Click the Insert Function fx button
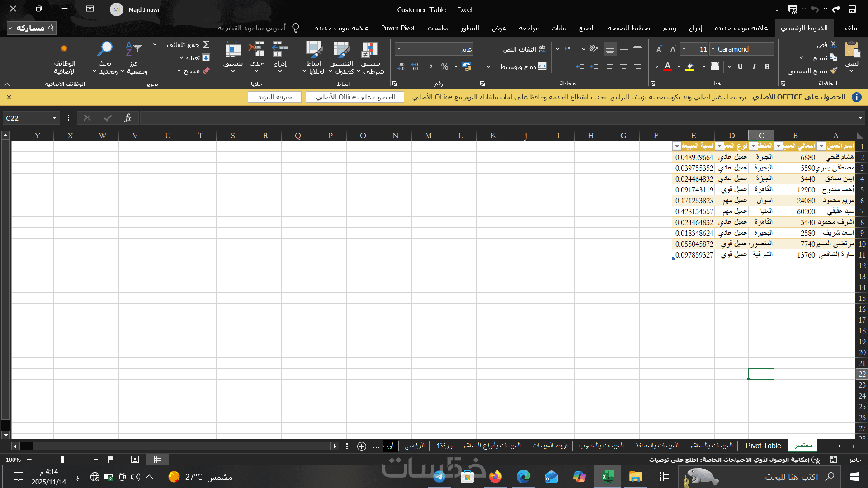The height and width of the screenshot is (488, 868). click(x=127, y=118)
